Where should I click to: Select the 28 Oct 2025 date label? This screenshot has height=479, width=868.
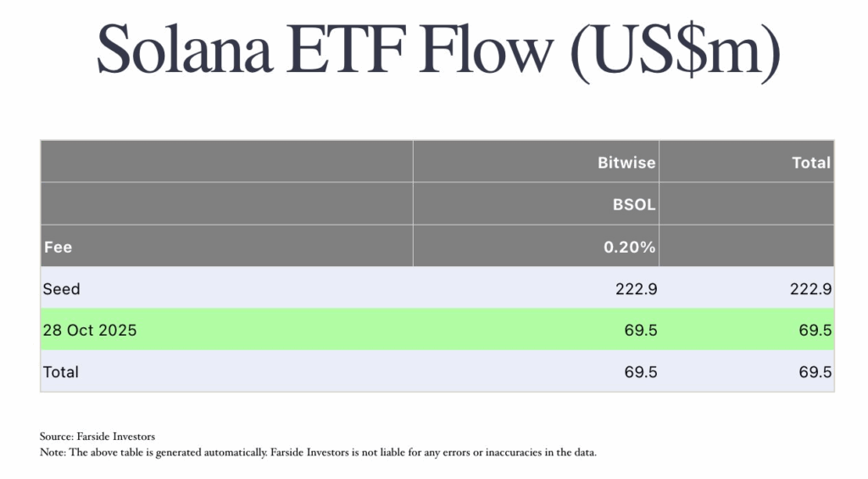click(90, 330)
